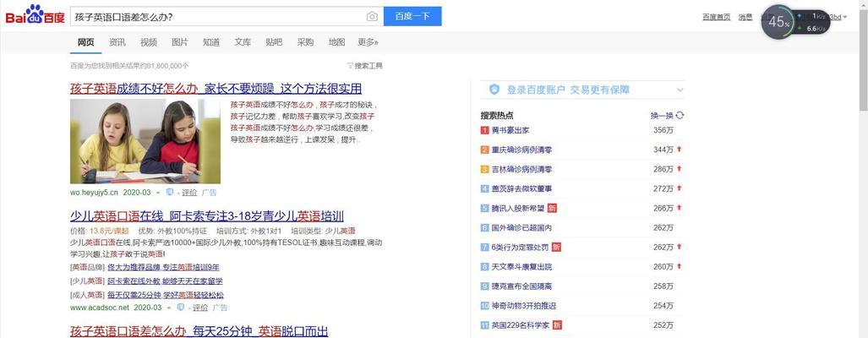This screenshot has width=868, height=338.
Task: Click the 45% floating monitor circle
Action: [x=778, y=22]
